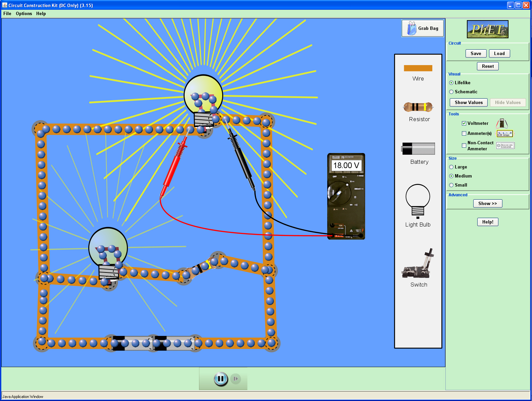Select Large size option
The height and width of the screenshot is (401, 532).
tap(451, 167)
